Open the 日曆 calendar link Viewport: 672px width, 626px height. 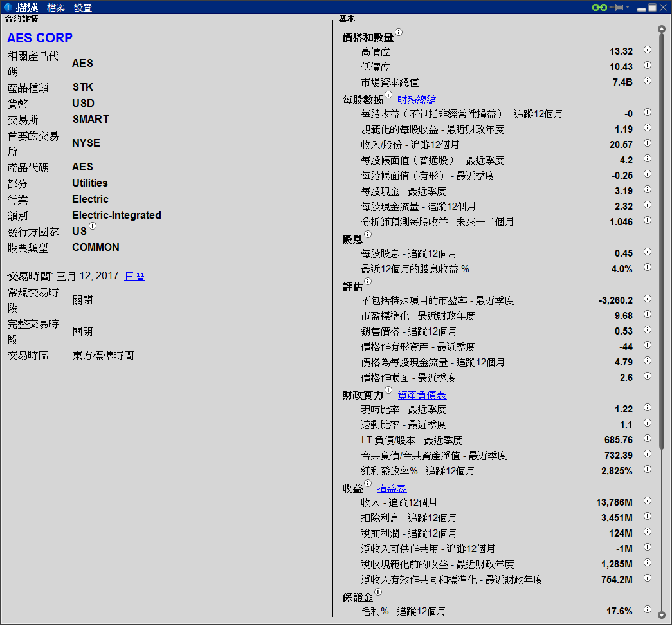click(x=134, y=276)
